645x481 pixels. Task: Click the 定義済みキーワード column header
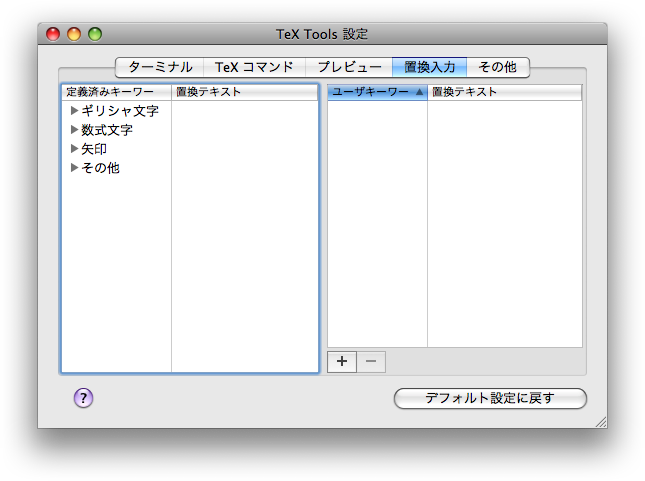tap(116, 92)
